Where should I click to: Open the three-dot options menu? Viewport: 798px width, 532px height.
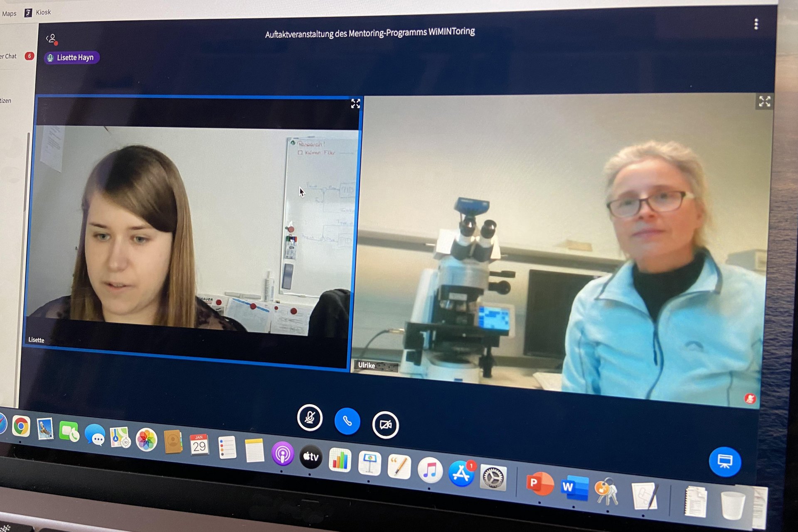click(756, 24)
